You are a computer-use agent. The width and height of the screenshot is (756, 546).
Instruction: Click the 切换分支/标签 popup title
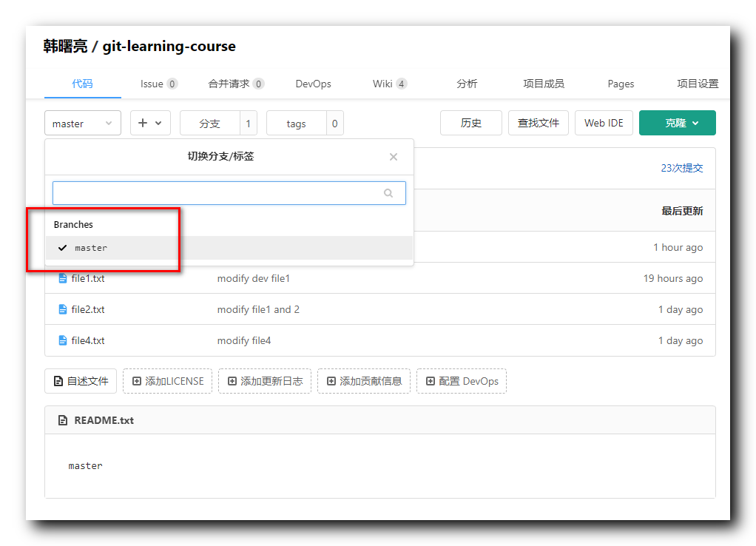220,156
